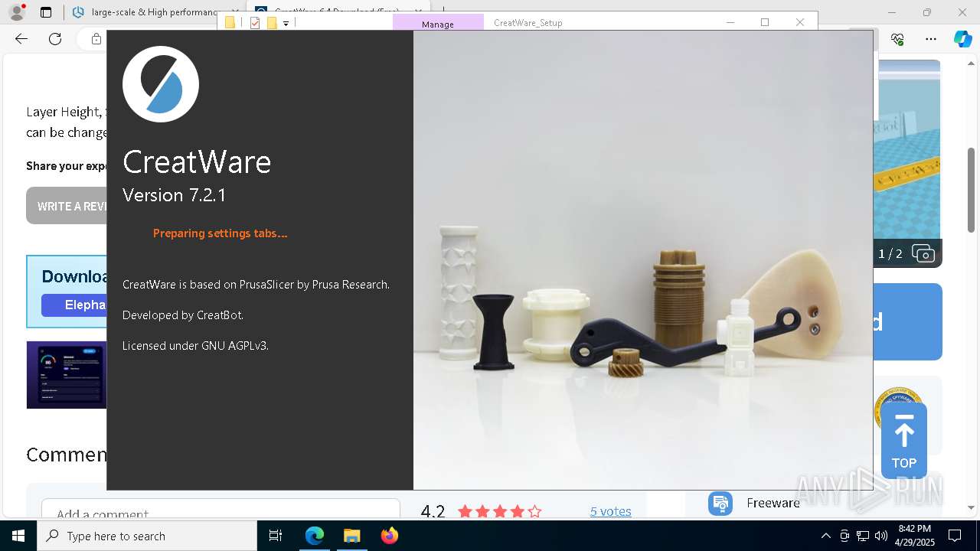Click the large blue download button on right
The width and height of the screenshot is (980, 551).
pyautogui.click(x=908, y=321)
